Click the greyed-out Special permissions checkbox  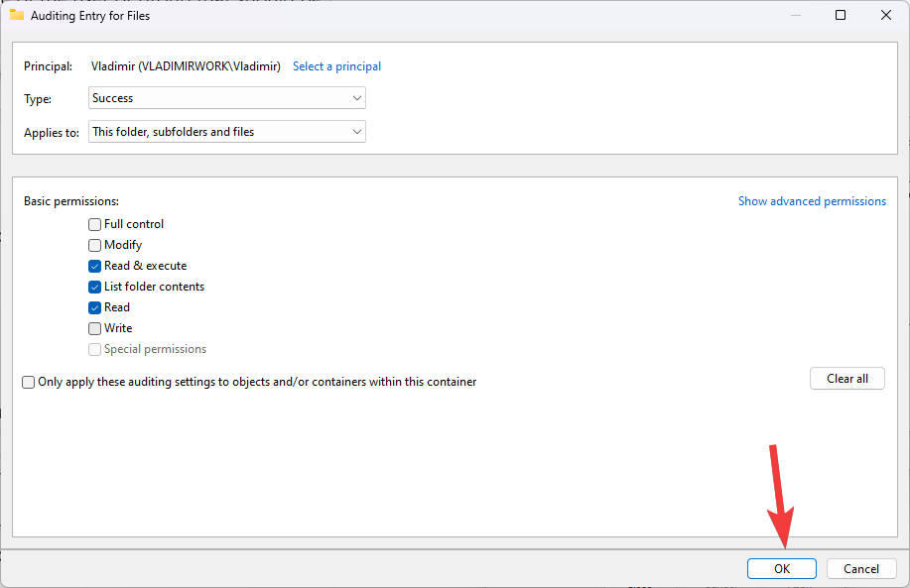click(x=95, y=349)
